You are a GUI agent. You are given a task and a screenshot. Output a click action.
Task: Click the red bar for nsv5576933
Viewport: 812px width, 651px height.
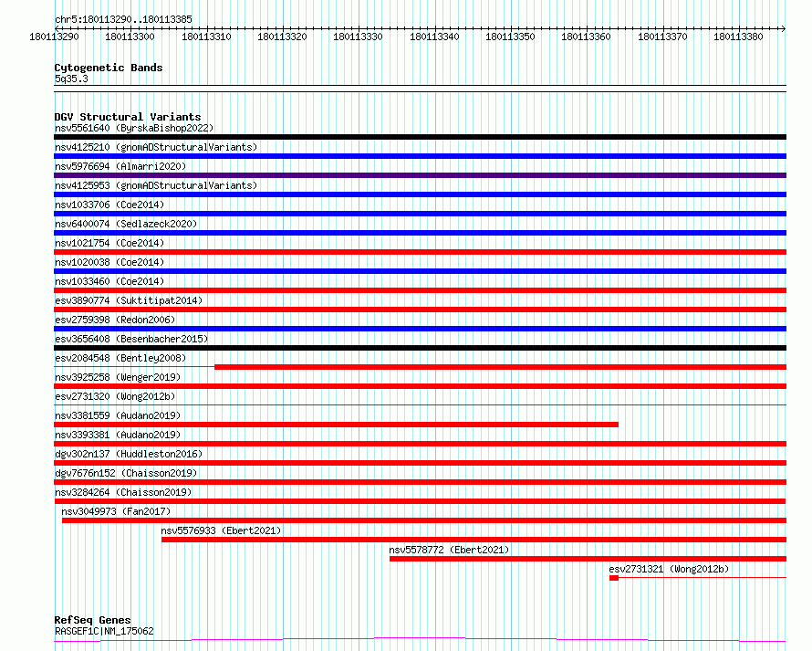[474, 541]
